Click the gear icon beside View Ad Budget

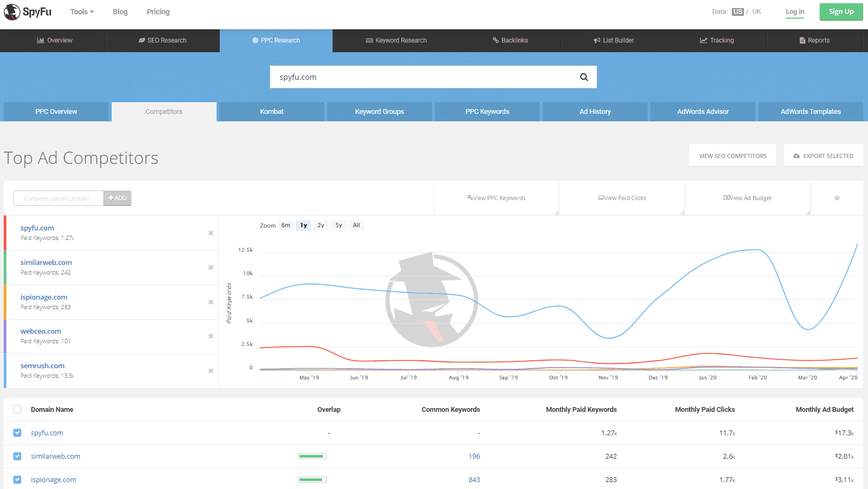click(837, 197)
